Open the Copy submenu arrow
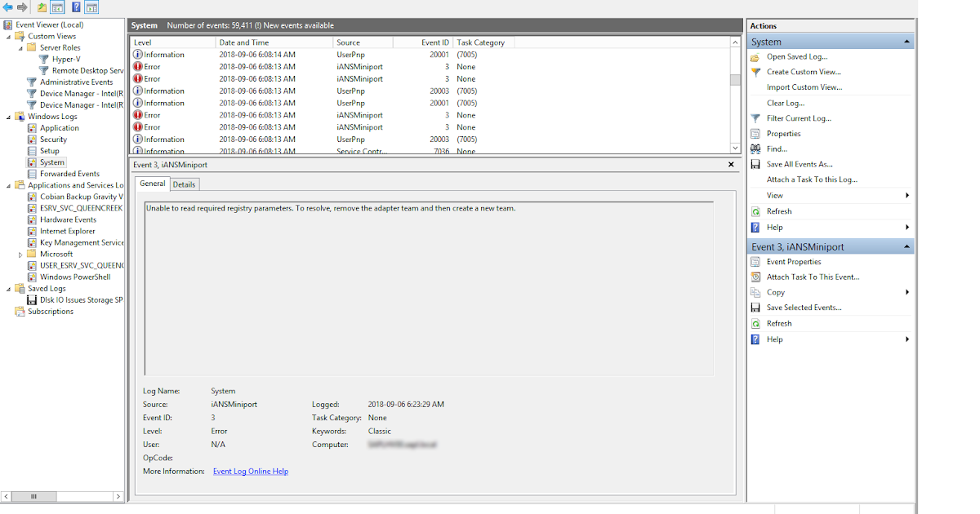Image resolution: width=980 pixels, height=514 pixels. (x=906, y=292)
